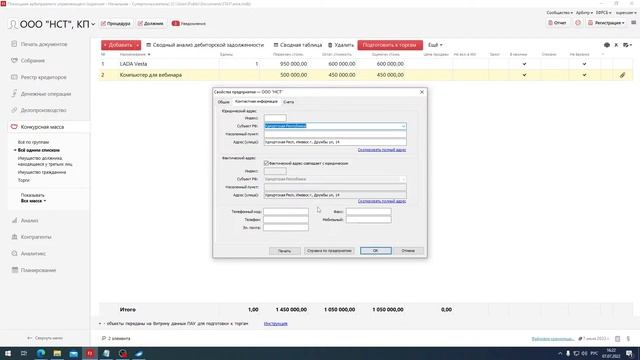The height and width of the screenshot is (360, 640).
Task: Click the Отчет button in the top toolbar
Action: [x=557, y=23]
